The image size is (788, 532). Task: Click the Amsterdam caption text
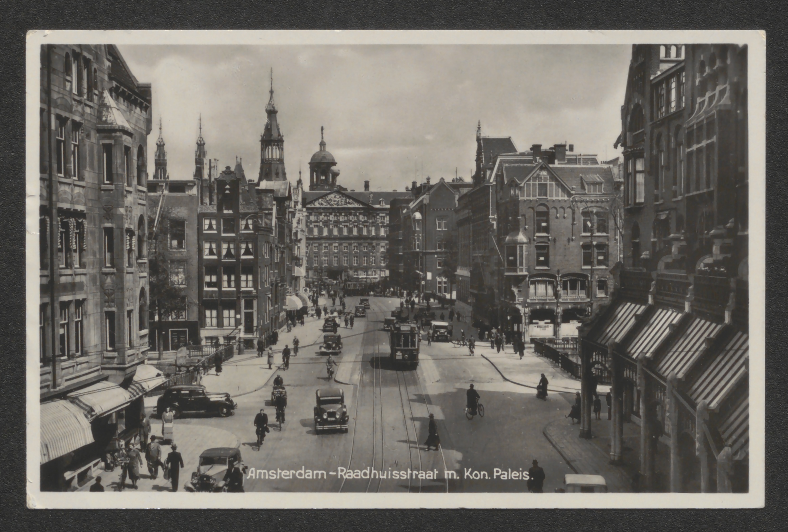pyautogui.click(x=287, y=474)
